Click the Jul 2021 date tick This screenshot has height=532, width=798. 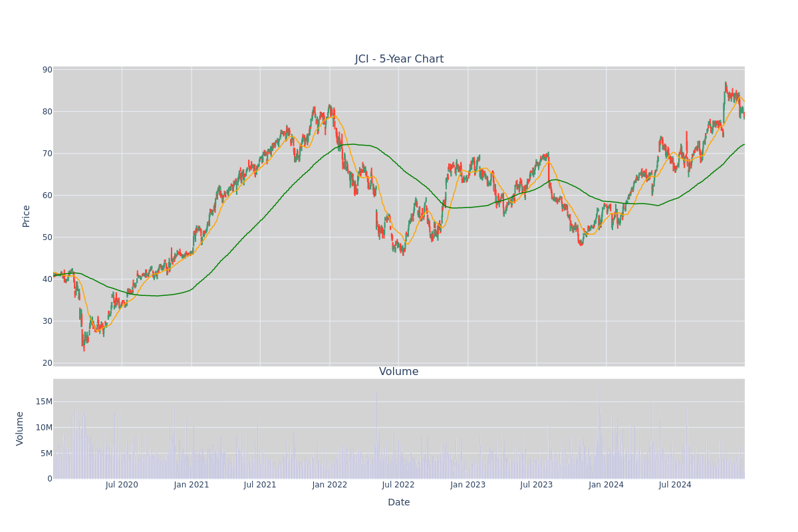coord(260,485)
